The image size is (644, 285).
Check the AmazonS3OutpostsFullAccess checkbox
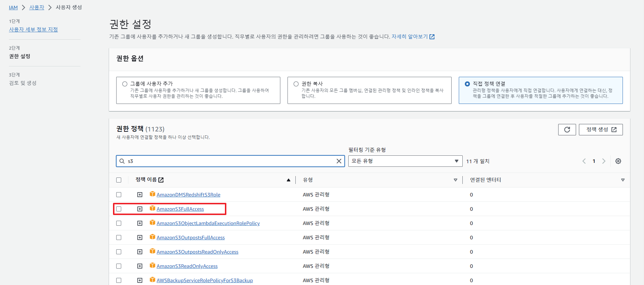point(119,237)
